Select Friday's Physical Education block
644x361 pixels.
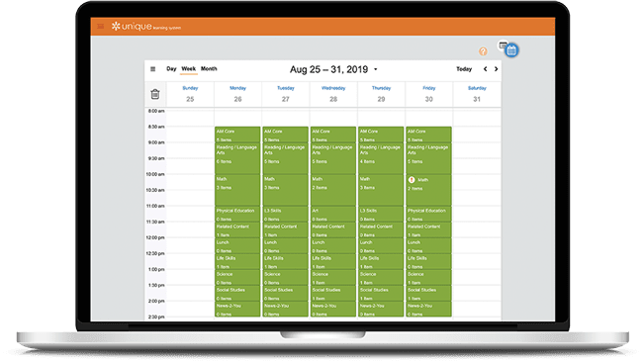(x=428, y=214)
